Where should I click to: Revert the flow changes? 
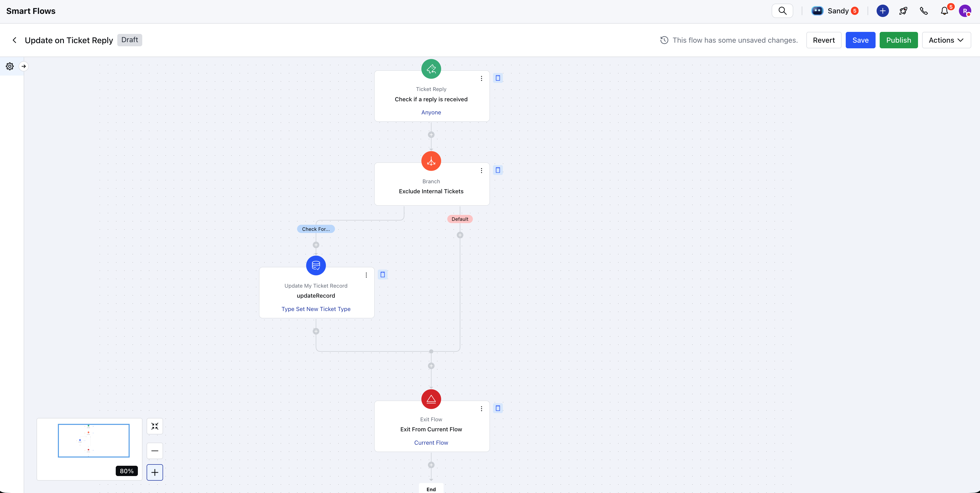pos(824,40)
